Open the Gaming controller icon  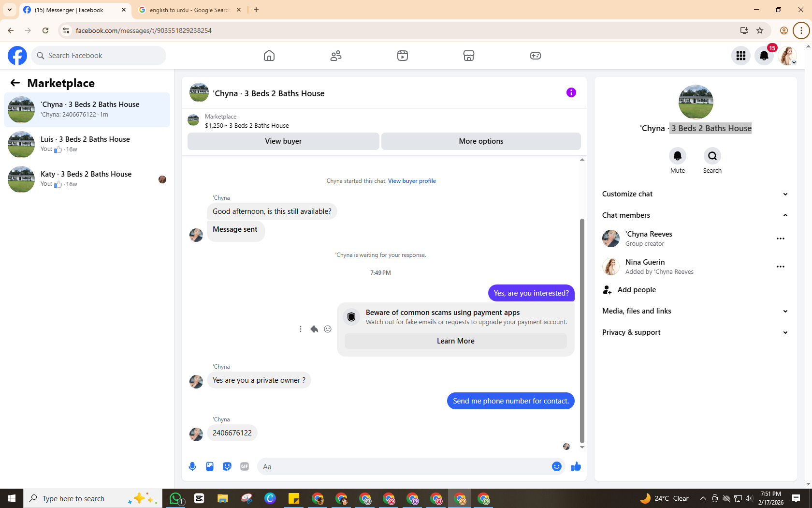coord(536,56)
